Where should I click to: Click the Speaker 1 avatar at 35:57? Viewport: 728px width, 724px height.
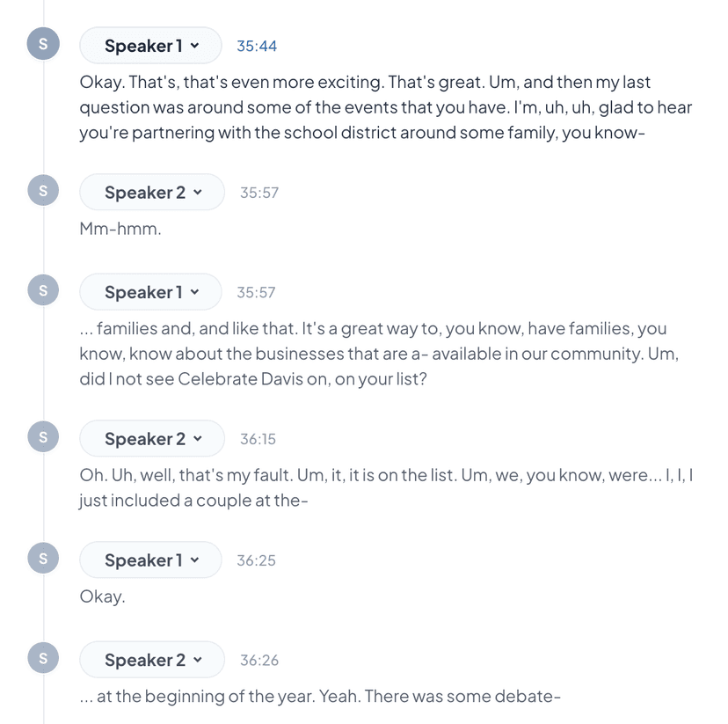point(43,289)
